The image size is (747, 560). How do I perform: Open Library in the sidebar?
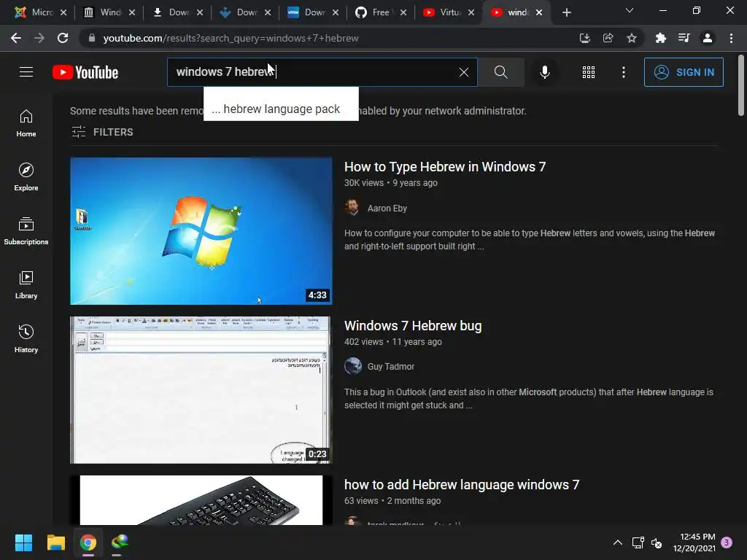tap(26, 285)
